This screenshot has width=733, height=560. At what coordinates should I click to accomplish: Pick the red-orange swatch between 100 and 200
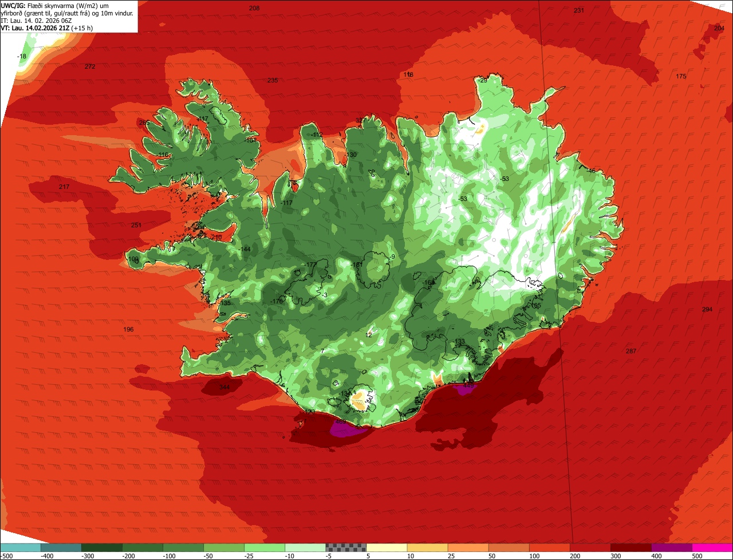pyautogui.click(x=549, y=547)
